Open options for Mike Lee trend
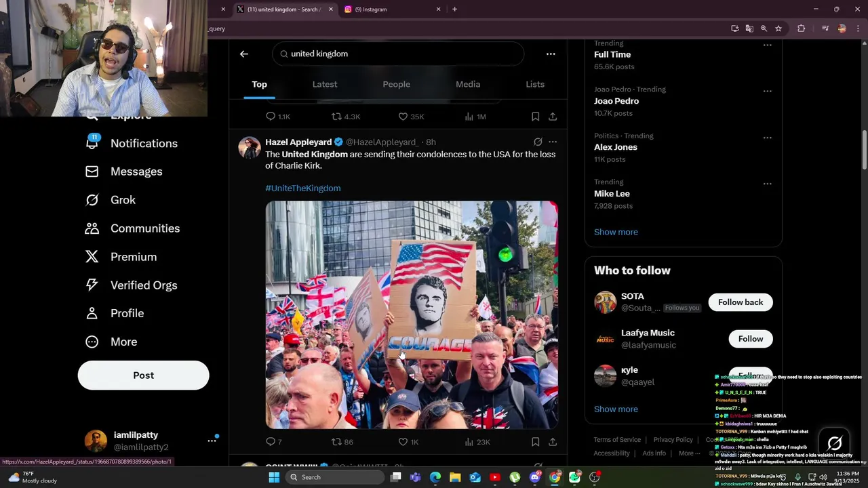868x488 pixels. pos(767,184)
